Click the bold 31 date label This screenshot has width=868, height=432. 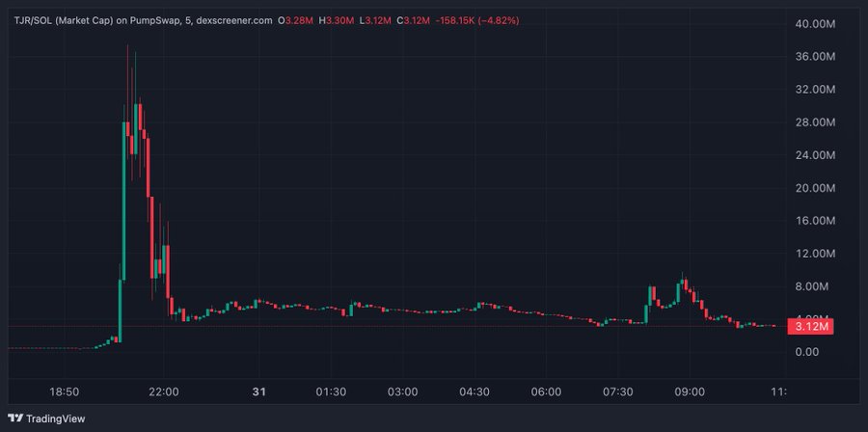259,392
